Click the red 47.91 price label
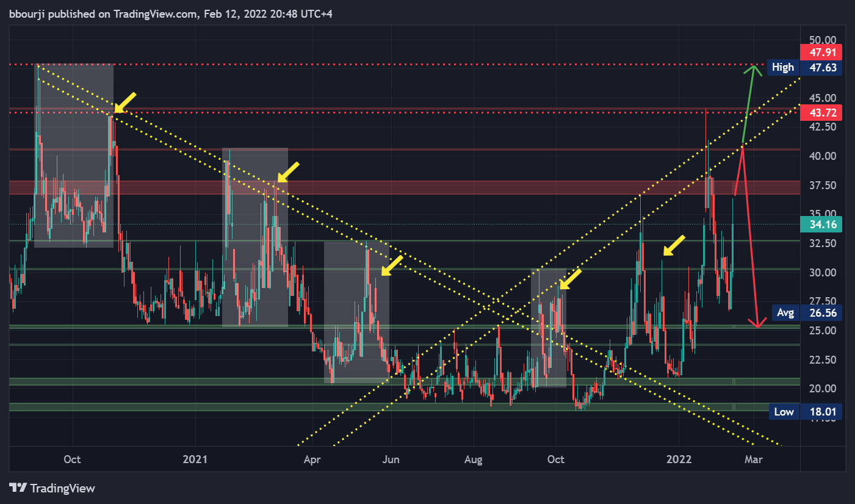Viewport: 855px width, 504px height. 821,51
